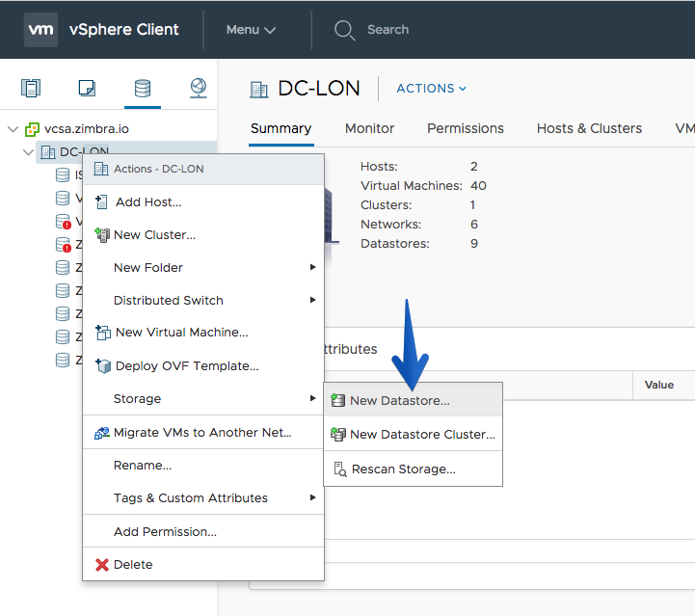Click the New Cluster icon

pos(102,235)
